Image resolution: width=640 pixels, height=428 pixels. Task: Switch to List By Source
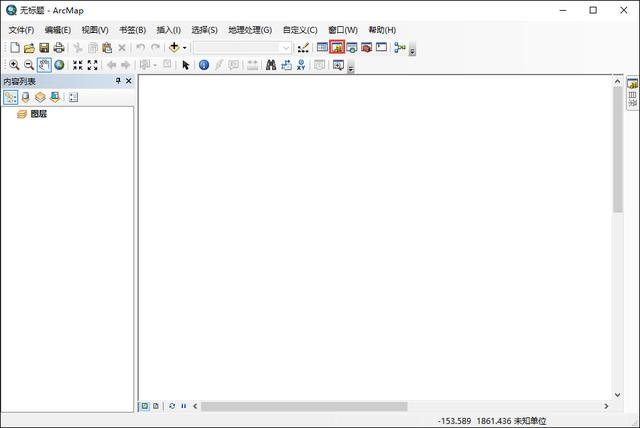pos(25,97)
